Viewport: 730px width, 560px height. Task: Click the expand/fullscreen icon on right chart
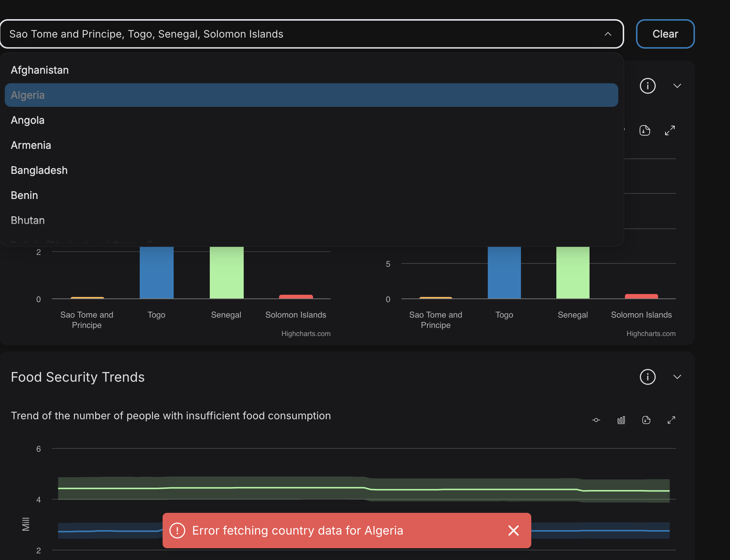[x=671, y=130]
